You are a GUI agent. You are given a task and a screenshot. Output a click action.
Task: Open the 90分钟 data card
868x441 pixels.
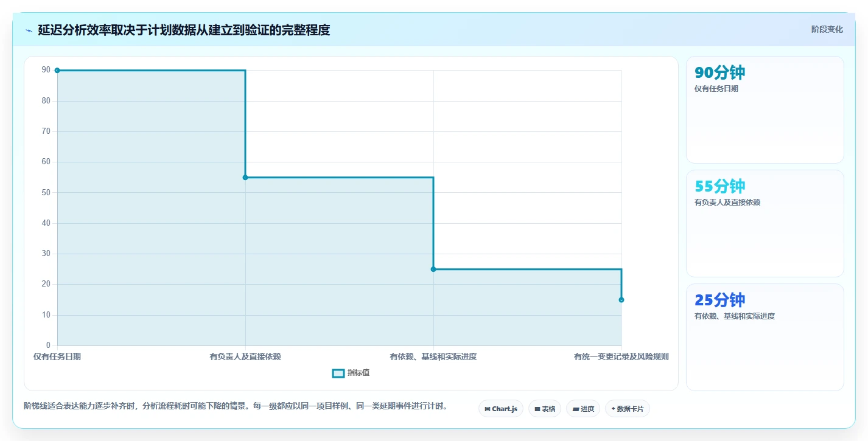765,109
